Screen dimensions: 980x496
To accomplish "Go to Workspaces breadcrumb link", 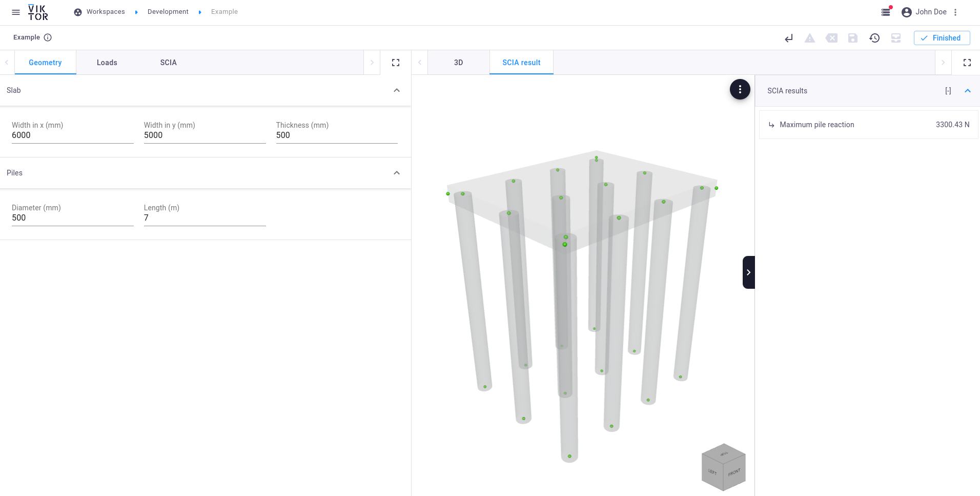I will tap(106, 12).
